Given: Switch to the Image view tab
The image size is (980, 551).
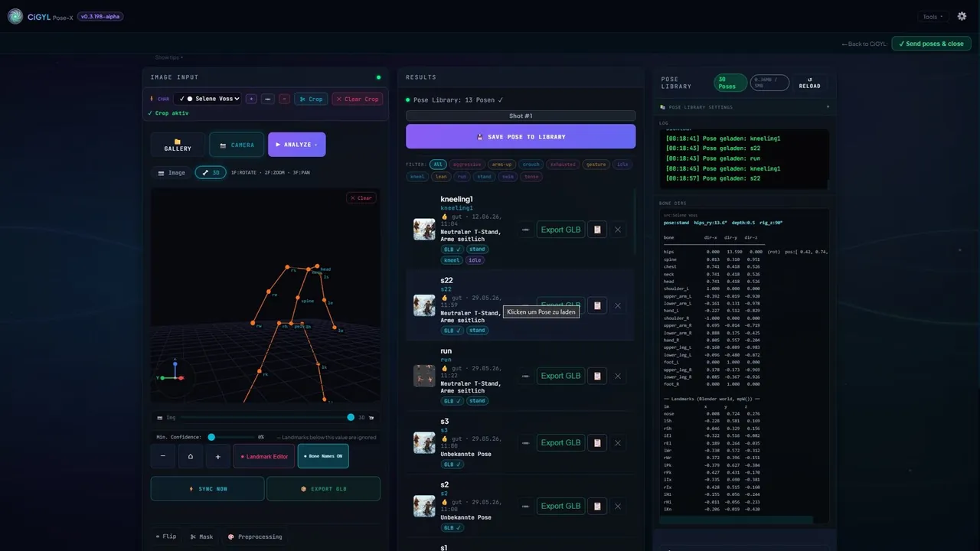Looking at the screenshot, I should coord(171,173).
